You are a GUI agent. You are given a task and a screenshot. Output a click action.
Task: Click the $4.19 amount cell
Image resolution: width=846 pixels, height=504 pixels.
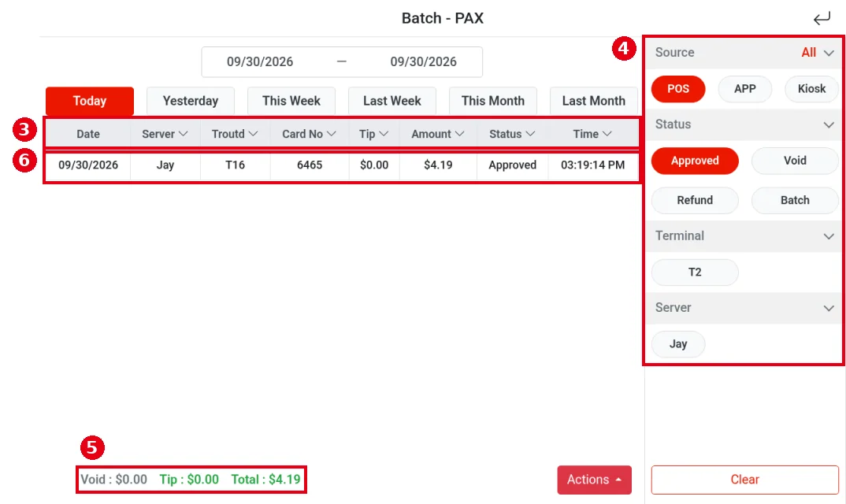[x=438, y=165]
